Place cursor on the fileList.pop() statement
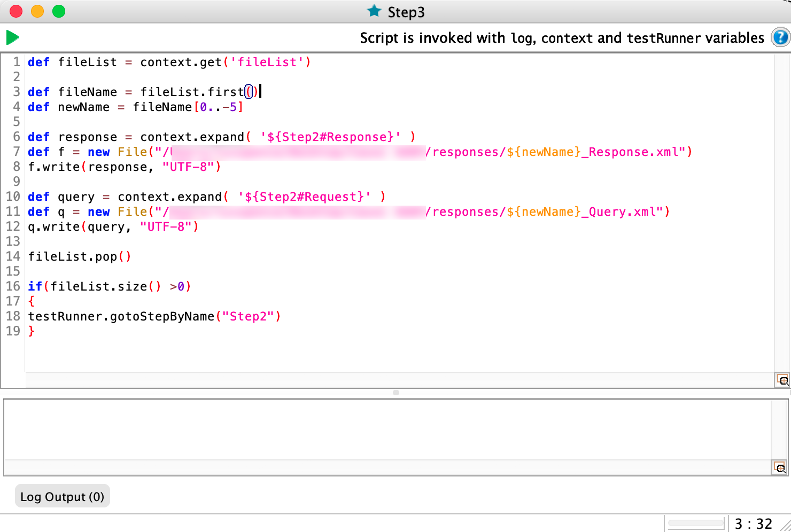The width and height of the screenshot is (791, 532). tap(79, 257)
